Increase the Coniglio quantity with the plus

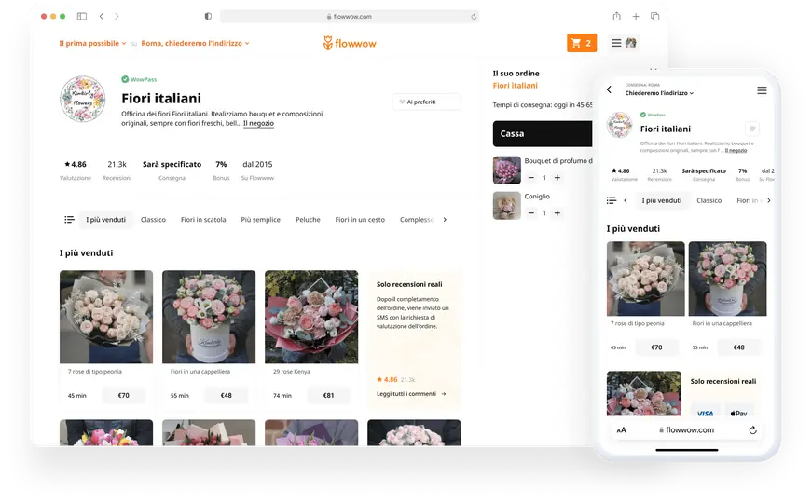[x=557, y=212]
